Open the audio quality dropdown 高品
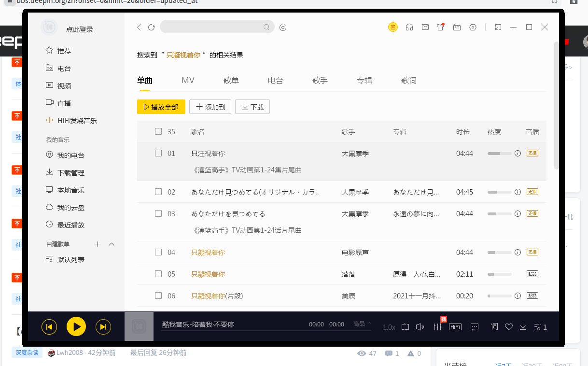Image resolution: width=588 pixels, height=366 pixels. pos(362,324)
